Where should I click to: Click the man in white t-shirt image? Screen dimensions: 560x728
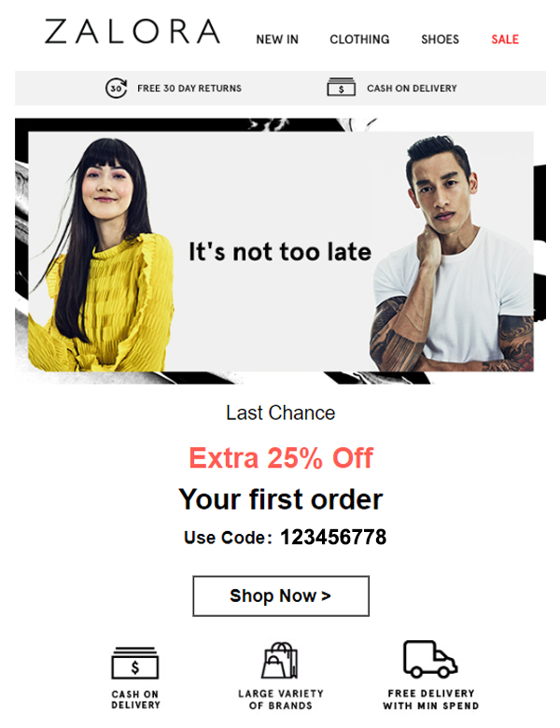(452, 254)
